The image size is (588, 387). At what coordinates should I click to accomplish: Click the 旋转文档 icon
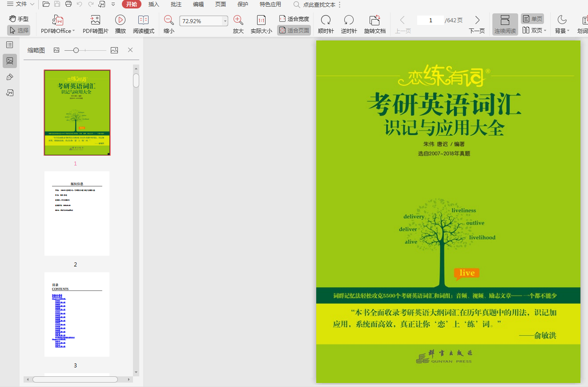(x=375, y=20)
